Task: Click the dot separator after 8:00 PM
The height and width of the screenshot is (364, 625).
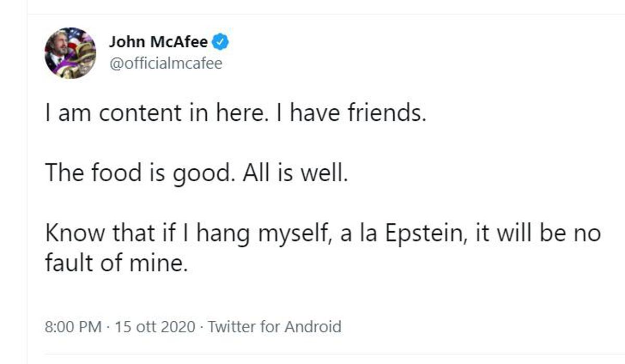Action: pyautogui.click(x=108, y=327)
